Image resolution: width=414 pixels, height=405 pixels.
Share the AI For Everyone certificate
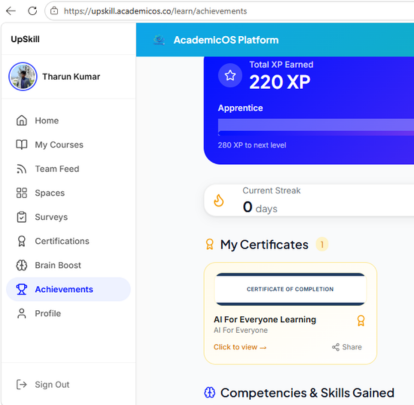(347, 347)
